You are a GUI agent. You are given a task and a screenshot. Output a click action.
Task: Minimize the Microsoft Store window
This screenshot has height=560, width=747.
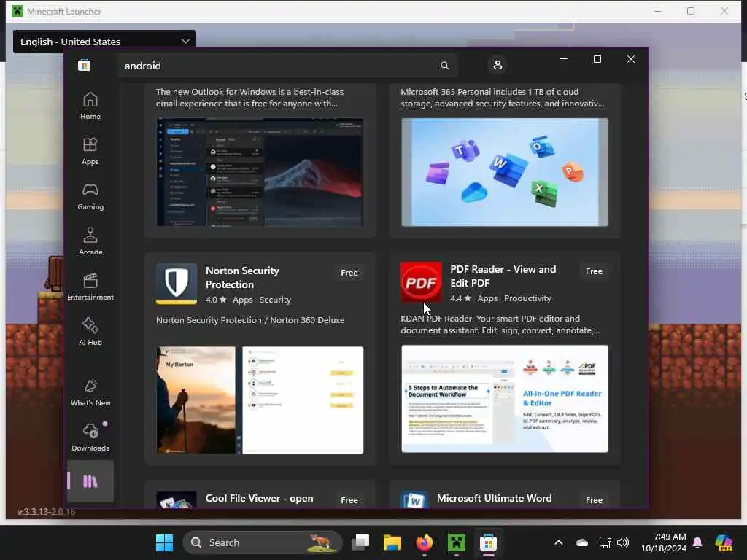[564, 59]
